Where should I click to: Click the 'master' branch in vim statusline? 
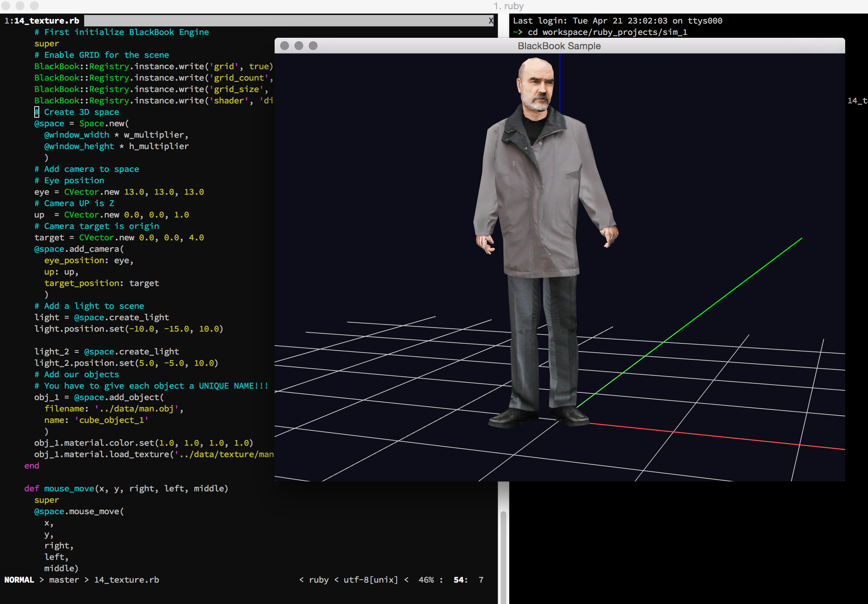[64, 580]
